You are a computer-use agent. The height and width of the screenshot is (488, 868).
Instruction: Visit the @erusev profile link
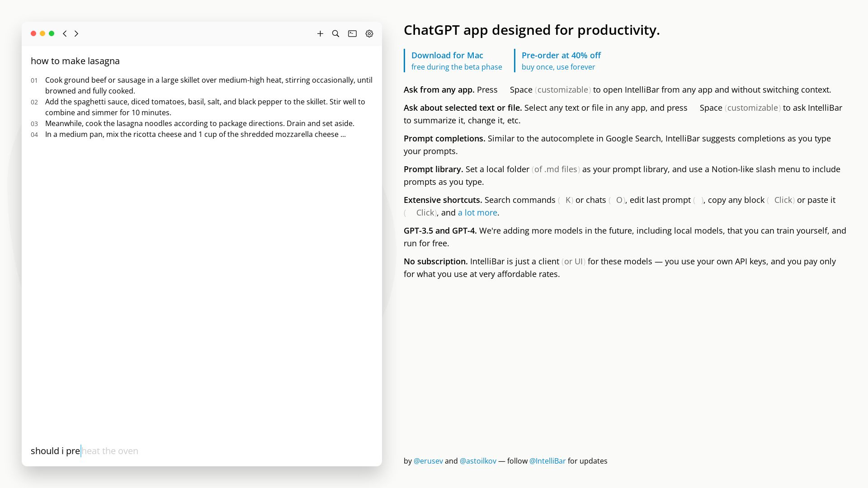428,461
